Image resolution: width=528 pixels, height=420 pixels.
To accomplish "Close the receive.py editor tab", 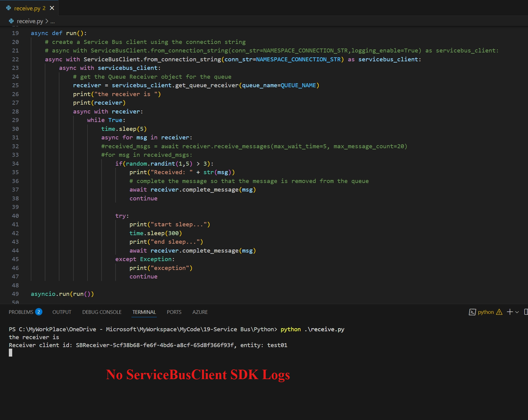I will pos(52,8).
